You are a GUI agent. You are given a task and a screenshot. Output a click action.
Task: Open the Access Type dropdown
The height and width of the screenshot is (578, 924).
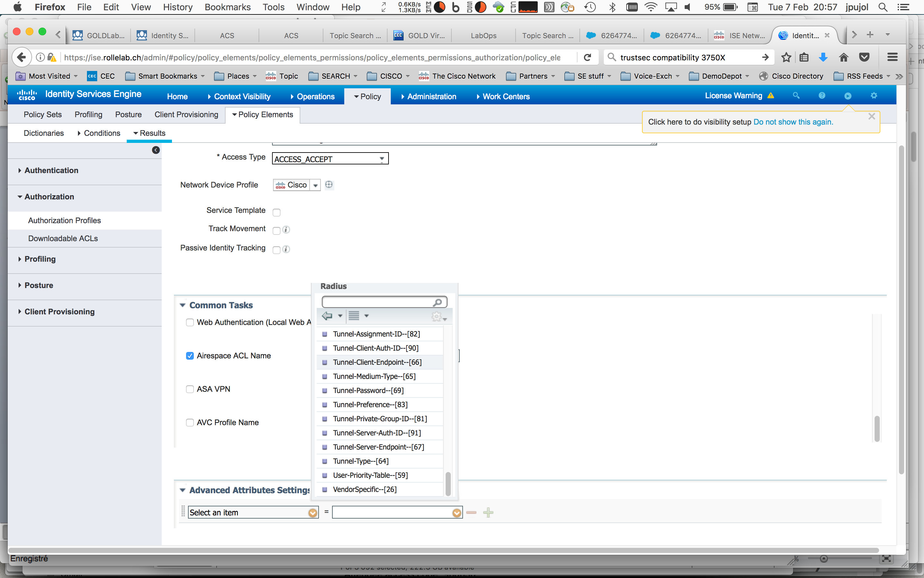[x=330, y=159]
